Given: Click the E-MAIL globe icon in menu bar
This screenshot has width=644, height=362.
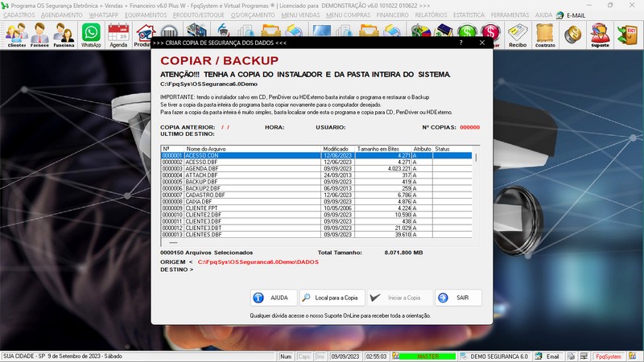Looking at the screenshot, I should pos(559,15).
